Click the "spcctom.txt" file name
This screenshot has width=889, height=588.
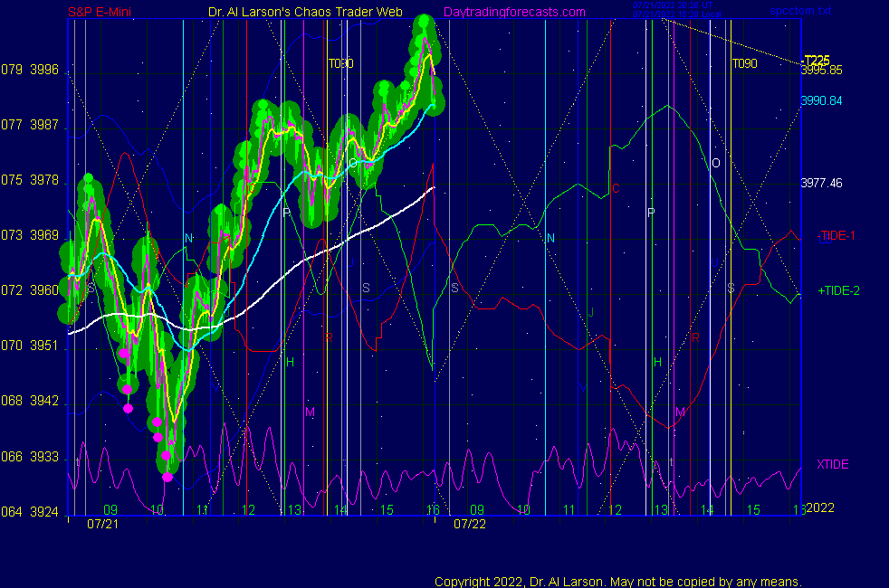pos(800,11)
